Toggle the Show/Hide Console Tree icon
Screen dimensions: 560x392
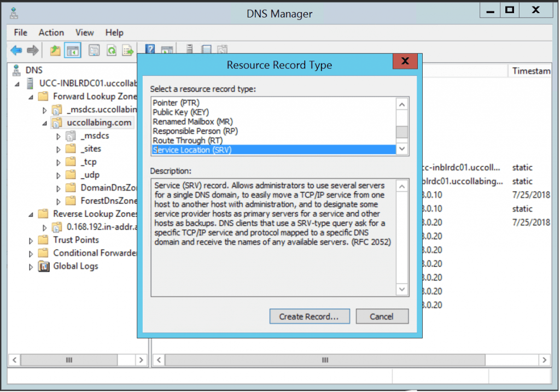[73, 50]
